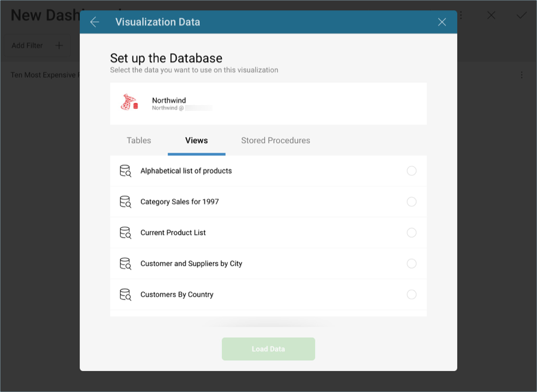The width and height of the screenshot is (537, 392).
Task: Choose the Current Product List radio button
Action: click(411, 233)
